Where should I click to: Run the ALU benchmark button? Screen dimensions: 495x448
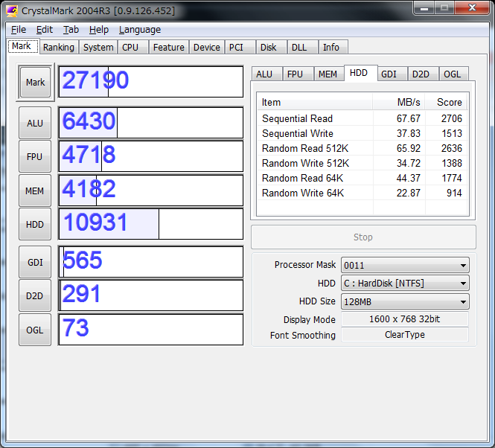click(x=35, y=123)
